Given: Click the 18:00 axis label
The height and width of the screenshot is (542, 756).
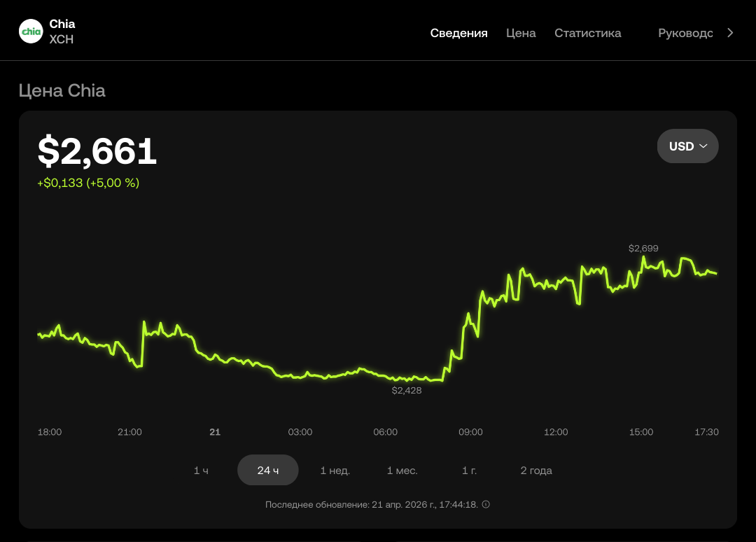Looking at the screenshot, I should click(50, 432).
